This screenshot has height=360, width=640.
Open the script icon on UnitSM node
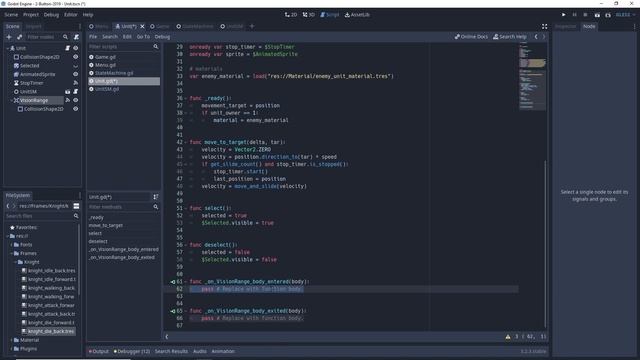pyautogui.click(x=76, y=92)
